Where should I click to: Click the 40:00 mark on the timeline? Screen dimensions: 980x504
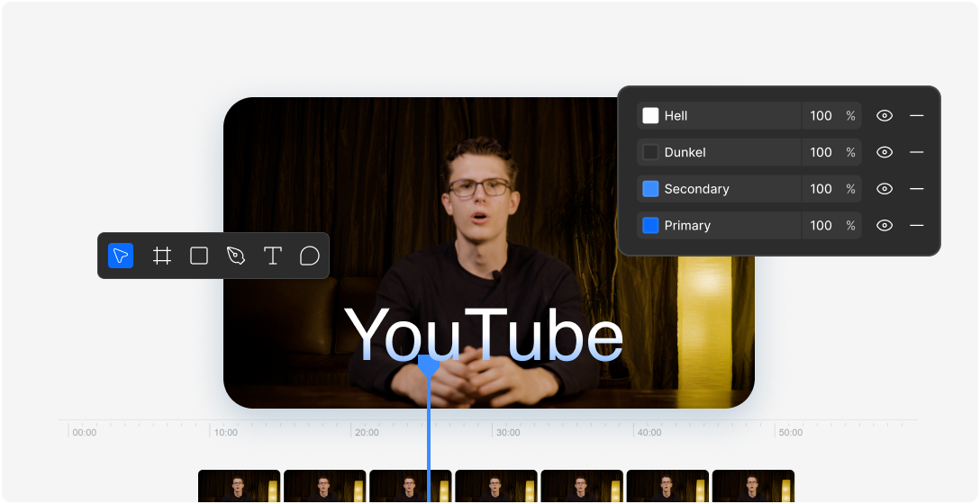[x=649, y=432]
